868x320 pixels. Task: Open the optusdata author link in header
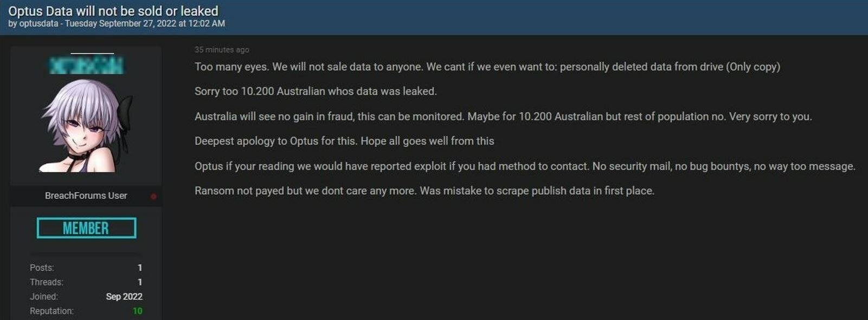pyautogui.click(x=38, y=24)
